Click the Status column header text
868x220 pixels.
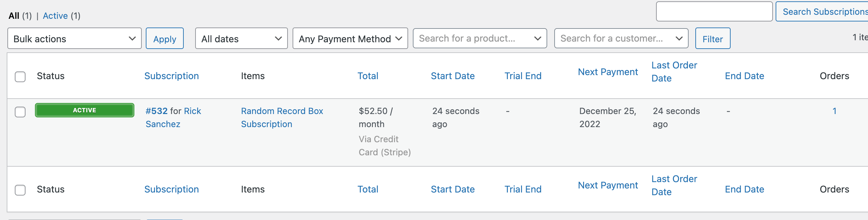click(50, 76)
